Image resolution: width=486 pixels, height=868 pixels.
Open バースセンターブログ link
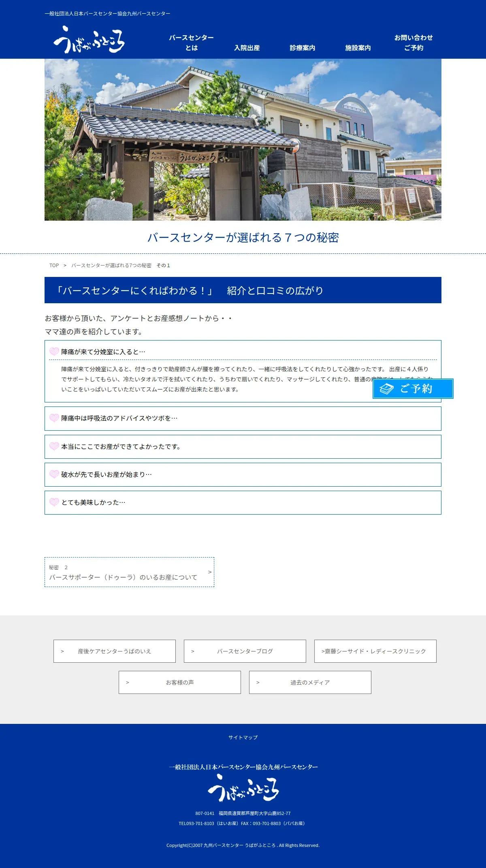[x=245, y=651]
